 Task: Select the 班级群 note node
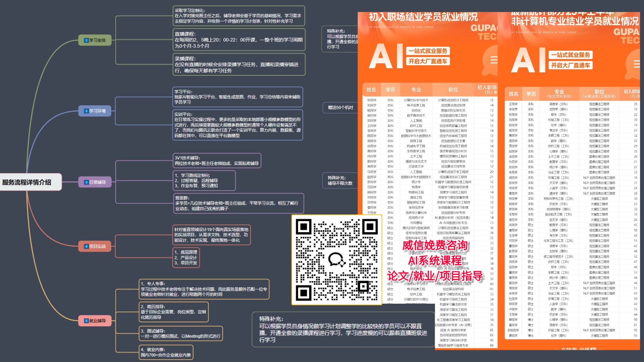point(238,203)
